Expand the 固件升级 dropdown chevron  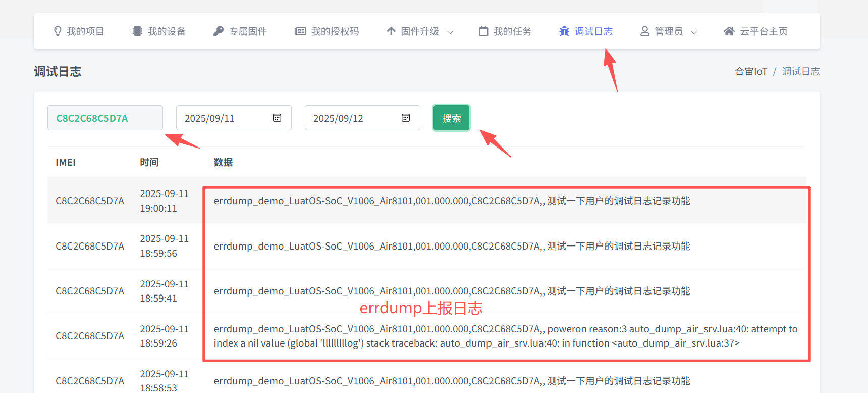(450, 32)
